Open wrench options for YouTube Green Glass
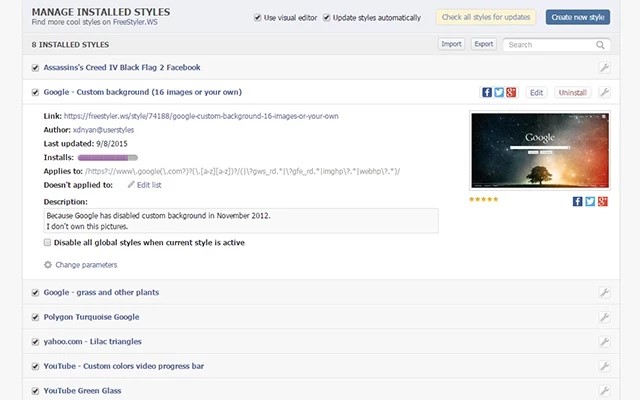The height and width of the screenshot is (400, 640). (604, 391)
